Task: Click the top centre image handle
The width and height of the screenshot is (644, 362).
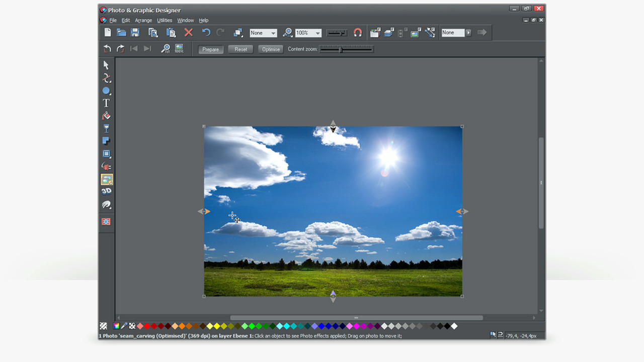Action: pyautogui.click(x=333, y=126)
